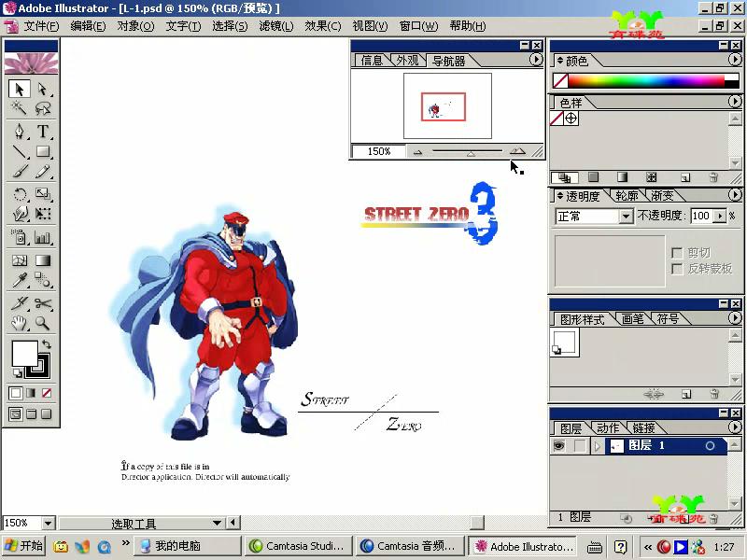This screenshot has width=747, height=560.
Task: Select the Warp tool
Action: pos(20,214)
